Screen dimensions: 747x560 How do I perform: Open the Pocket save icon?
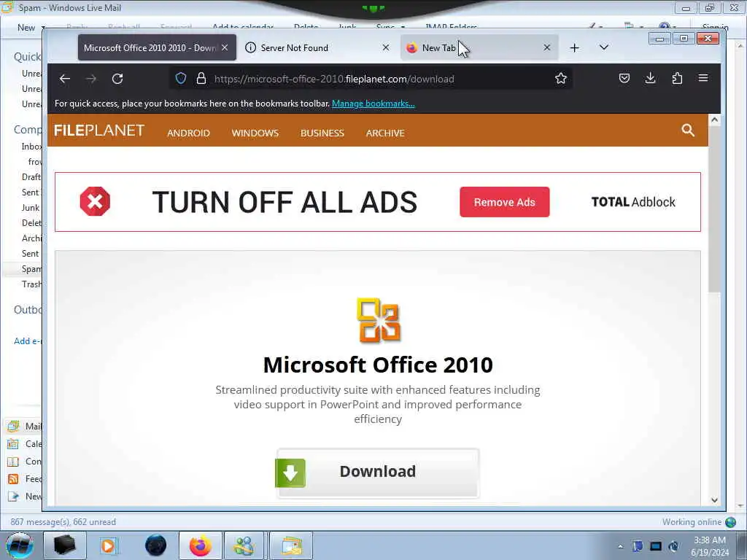[624, 78]
